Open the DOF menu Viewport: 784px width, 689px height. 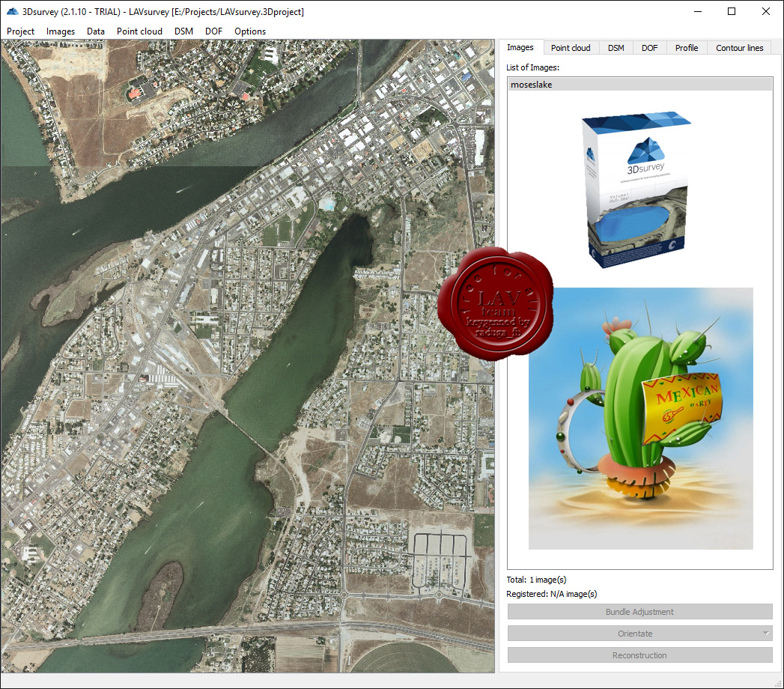[x=213, y=31]
